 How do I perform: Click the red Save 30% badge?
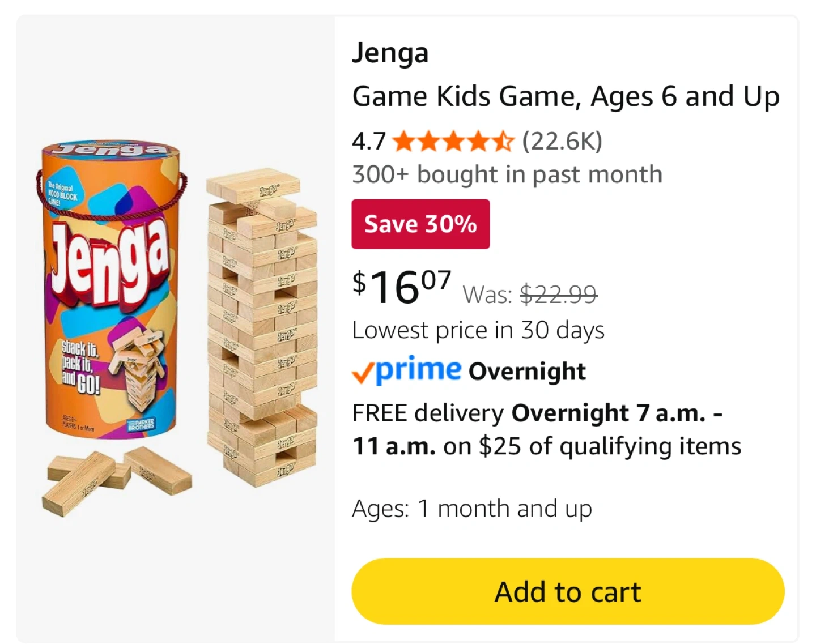tap(420, 224)
